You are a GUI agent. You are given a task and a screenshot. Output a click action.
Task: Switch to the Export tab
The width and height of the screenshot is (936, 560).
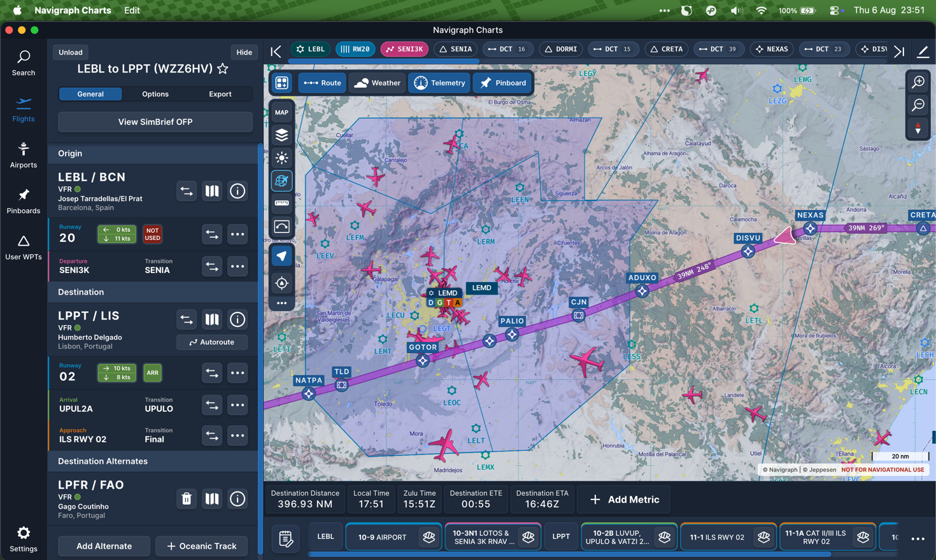click(x=220, y=94)
